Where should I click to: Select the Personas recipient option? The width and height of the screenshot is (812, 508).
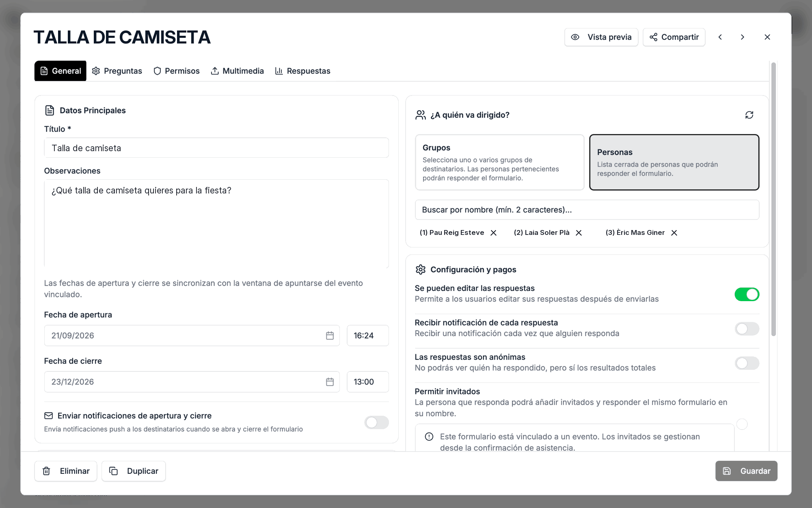coord(674,162)
